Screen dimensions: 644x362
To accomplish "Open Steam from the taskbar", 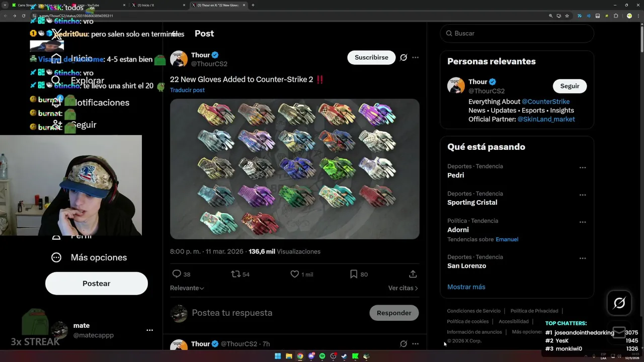I will click(x=344, y=356).
